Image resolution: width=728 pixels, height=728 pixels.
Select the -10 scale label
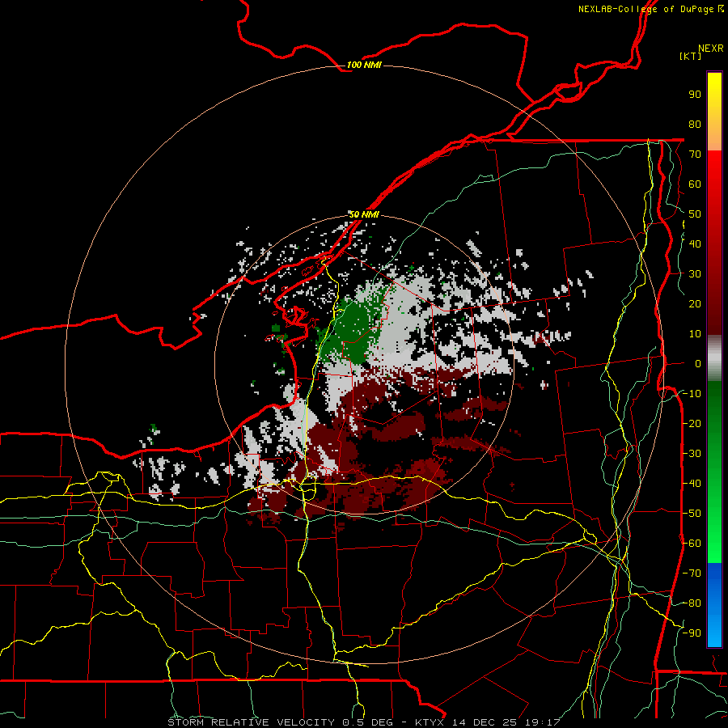pos(692,394)
